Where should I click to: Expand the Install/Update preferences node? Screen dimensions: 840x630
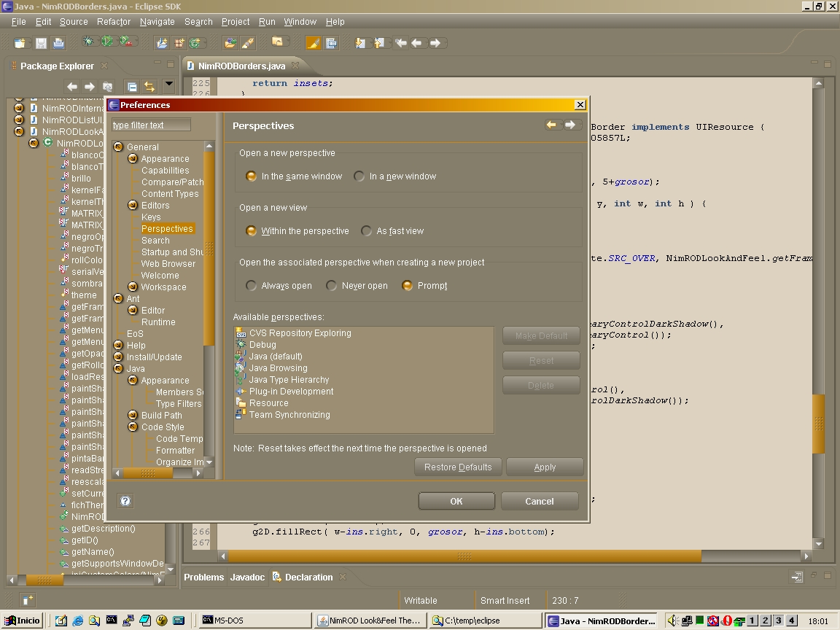pyautogui.click(x=118, y=357)
